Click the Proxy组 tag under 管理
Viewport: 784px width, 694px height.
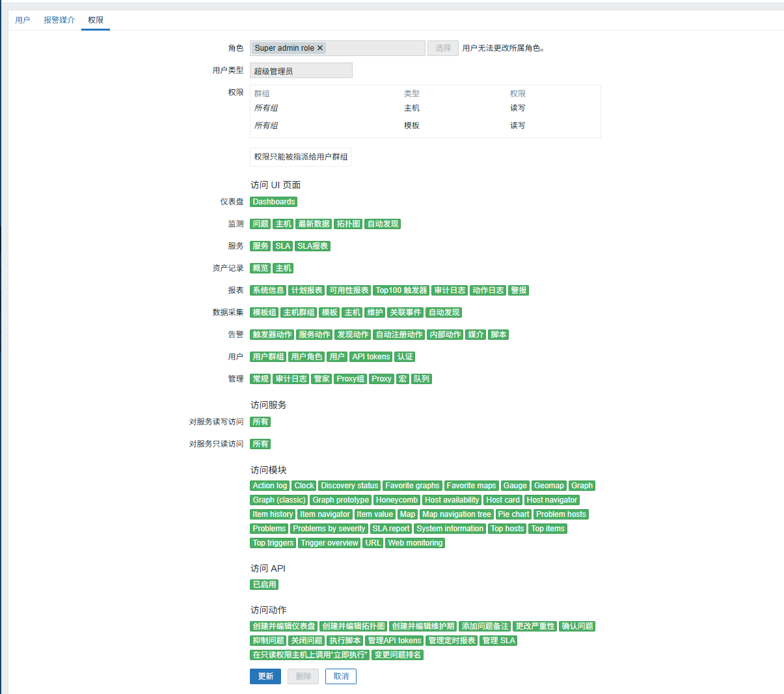pos(350,379)
